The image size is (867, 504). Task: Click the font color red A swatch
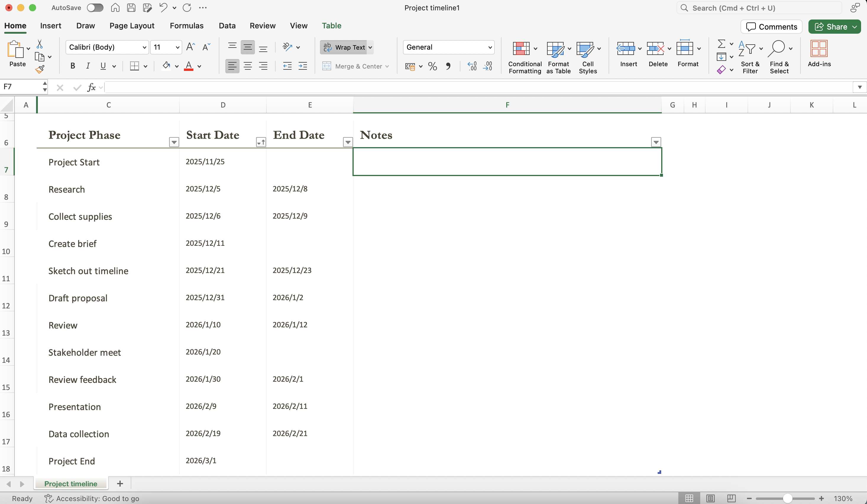(189, 66)
